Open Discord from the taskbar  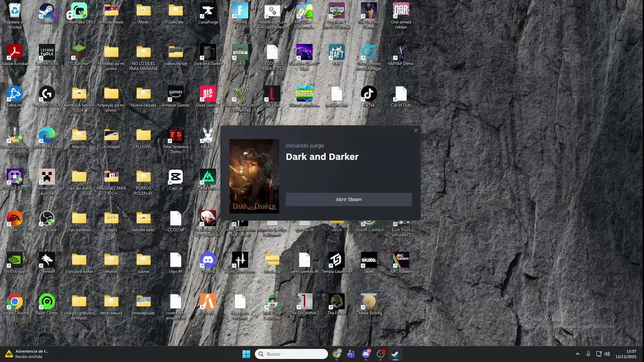pyautogui.click(x=366, y=354)
